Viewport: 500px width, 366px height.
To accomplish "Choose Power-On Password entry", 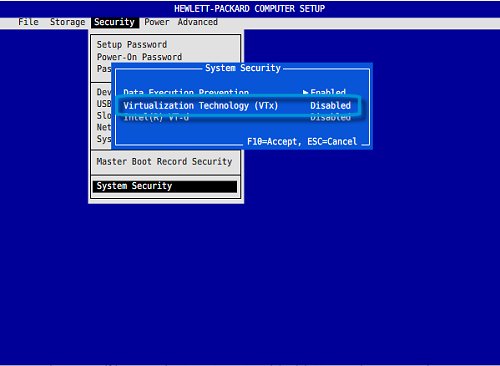I will coord(139,57).
